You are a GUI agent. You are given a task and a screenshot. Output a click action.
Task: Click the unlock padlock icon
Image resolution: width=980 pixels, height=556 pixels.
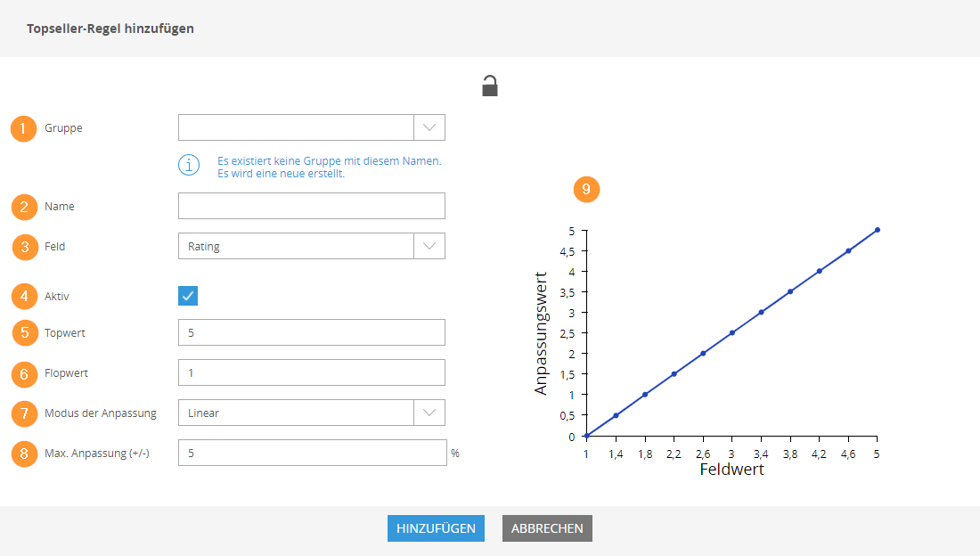tap(490, 86)
